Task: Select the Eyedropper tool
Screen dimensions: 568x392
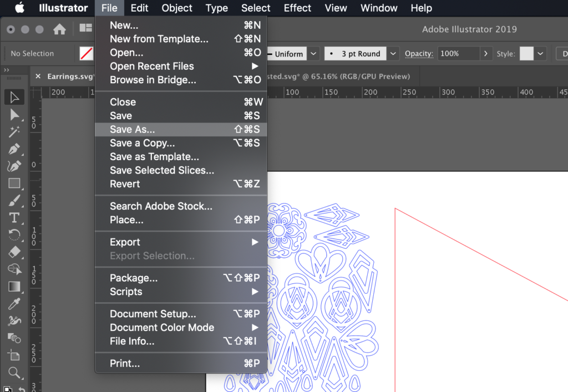Action: pos(14,304)
